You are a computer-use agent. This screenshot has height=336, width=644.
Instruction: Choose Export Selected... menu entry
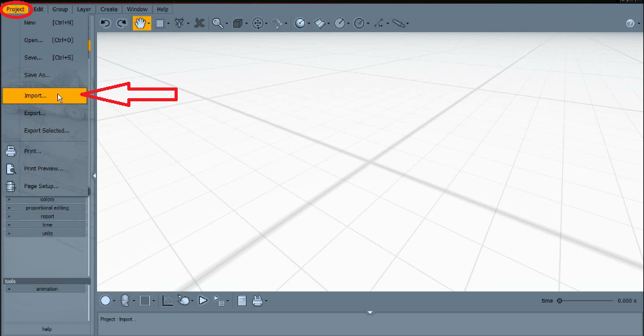point(45,130)
